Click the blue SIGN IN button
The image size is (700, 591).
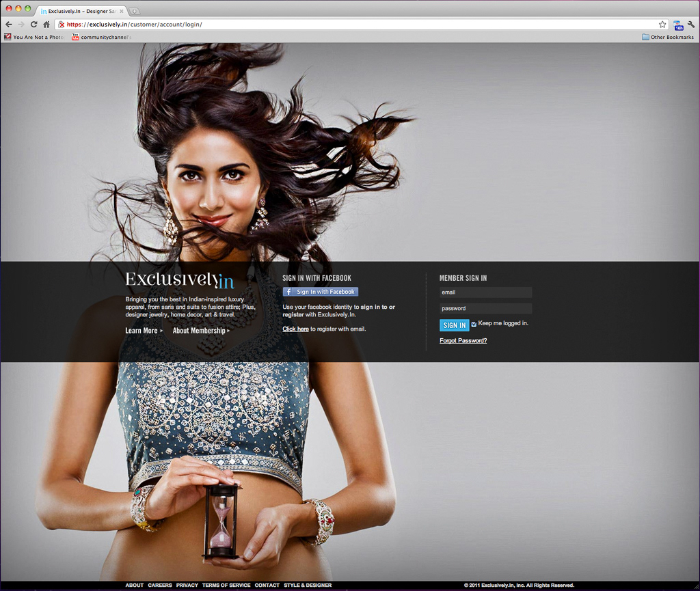tap(455, 325)
